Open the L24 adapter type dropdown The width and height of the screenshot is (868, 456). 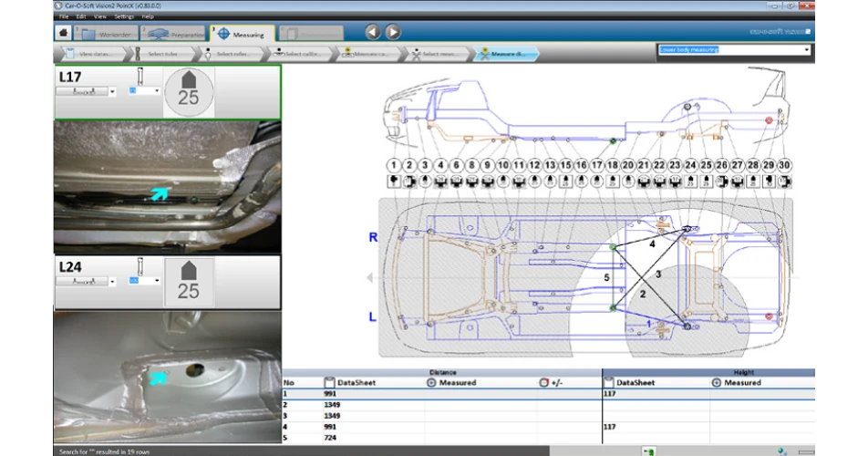point(112,282)
